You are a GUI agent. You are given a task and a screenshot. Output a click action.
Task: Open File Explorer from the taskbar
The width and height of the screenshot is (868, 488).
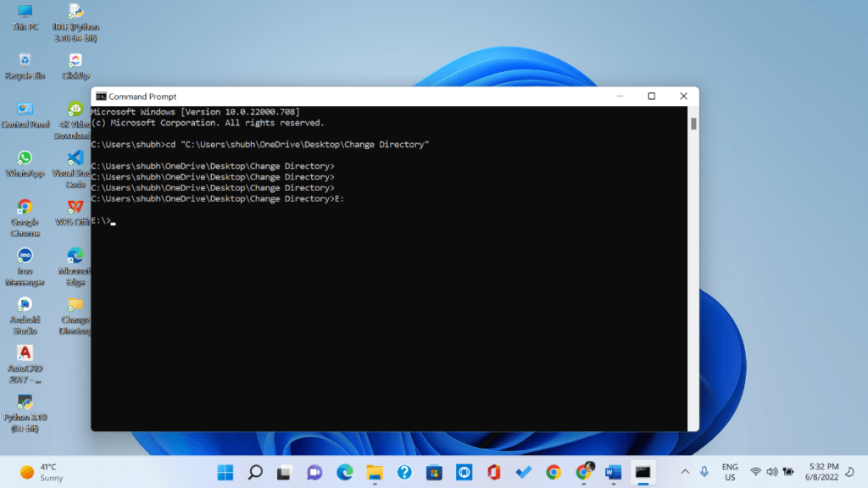pos(375,472)
